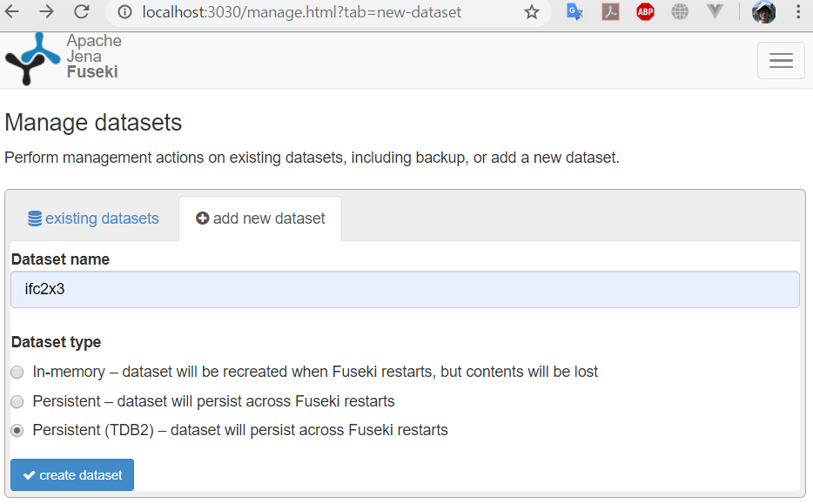
Task: Open the Google Translate extension icon
Action: point(574,11)
